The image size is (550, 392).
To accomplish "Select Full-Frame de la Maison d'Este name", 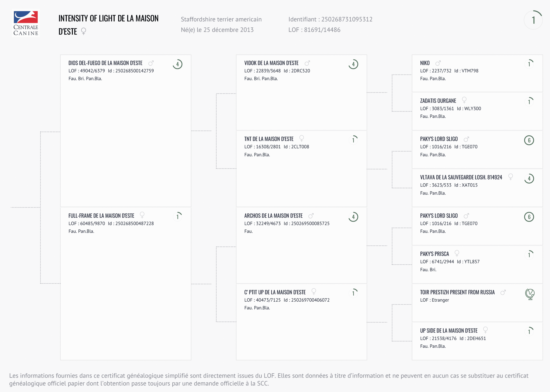I will pos(101,216).
